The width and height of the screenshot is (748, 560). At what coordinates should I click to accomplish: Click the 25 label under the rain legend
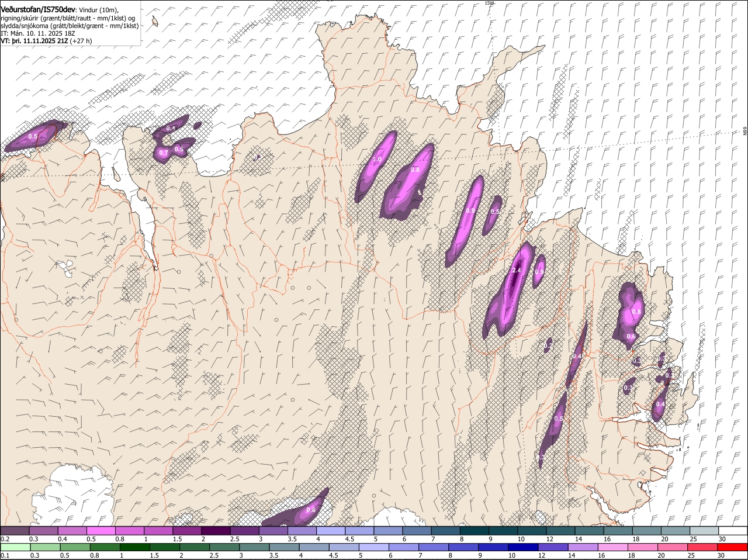coord(692,555)
